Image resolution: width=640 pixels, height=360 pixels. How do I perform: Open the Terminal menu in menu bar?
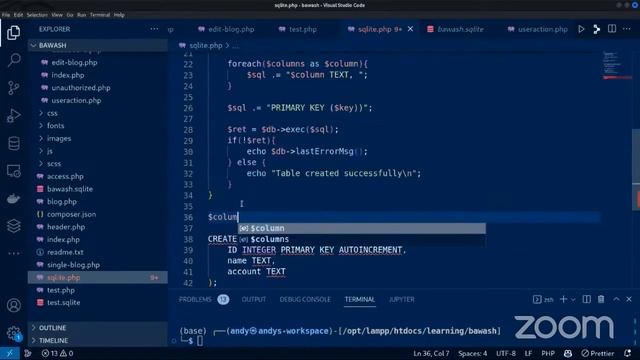click(x=100, y=15)
